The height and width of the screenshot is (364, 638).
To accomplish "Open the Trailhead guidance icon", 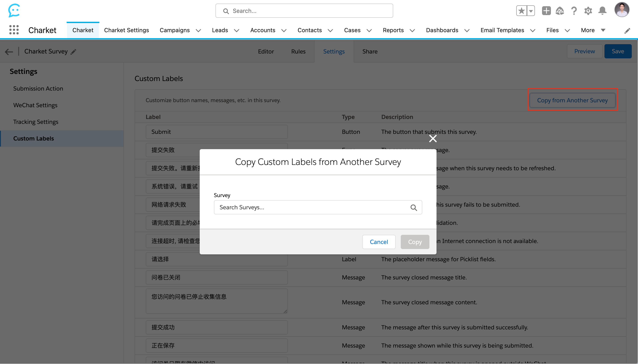I will (560, 11).
